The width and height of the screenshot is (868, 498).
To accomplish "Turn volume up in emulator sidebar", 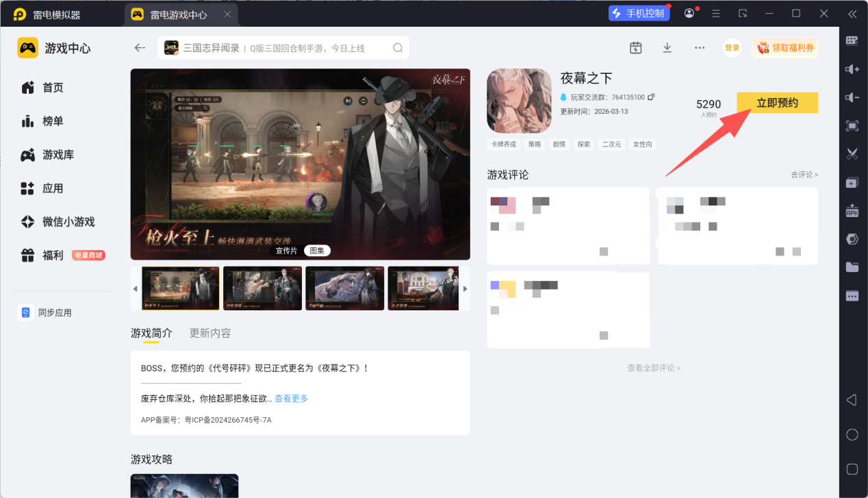I will [852, 69].
